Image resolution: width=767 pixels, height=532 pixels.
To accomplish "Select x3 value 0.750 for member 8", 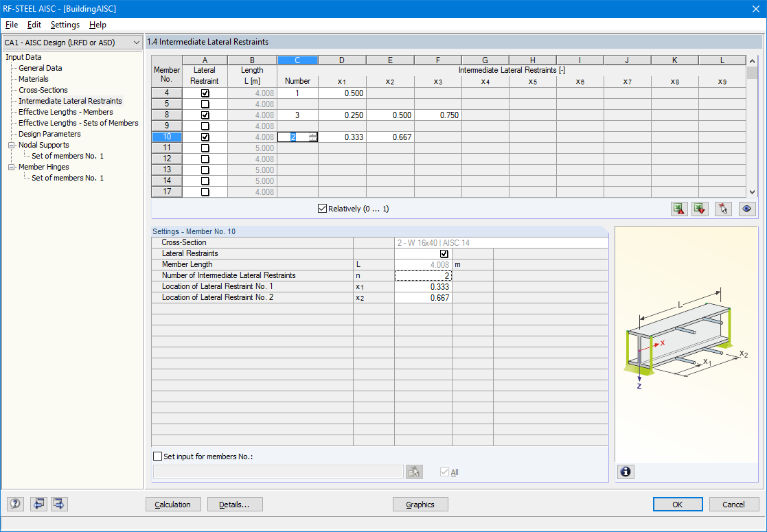I will tap(438, 115).
